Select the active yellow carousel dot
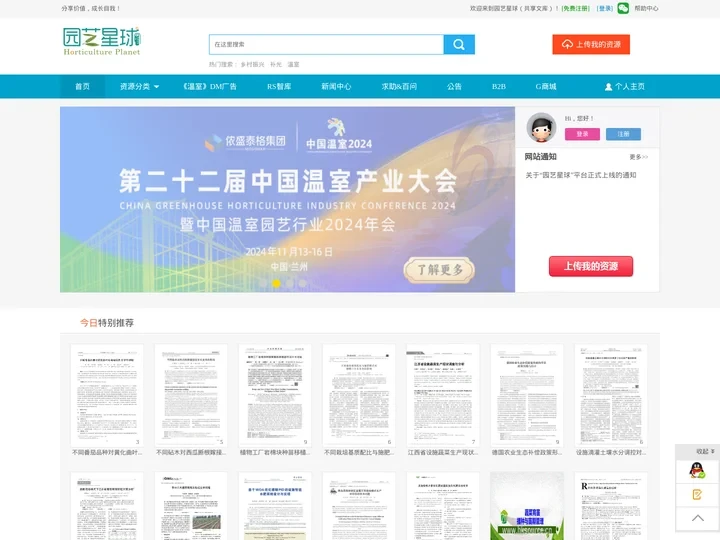The image size is (720, 540). pos(276,283)
